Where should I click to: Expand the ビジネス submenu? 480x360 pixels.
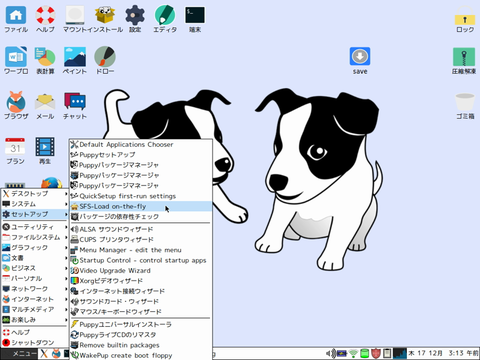35,268
